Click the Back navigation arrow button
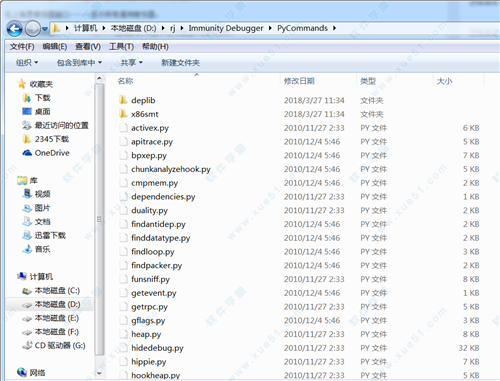Image resolution: width=500 pixels, height=381 pixels. point(15,29)
